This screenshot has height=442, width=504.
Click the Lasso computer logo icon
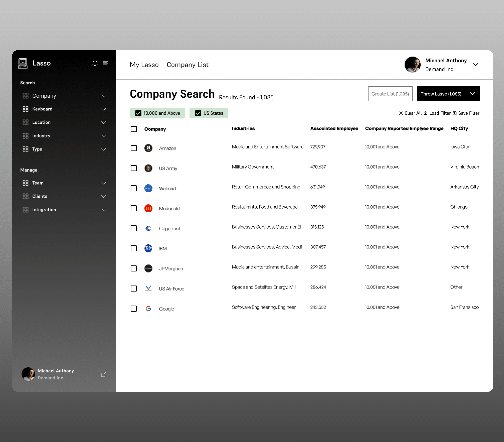point(23,63)
